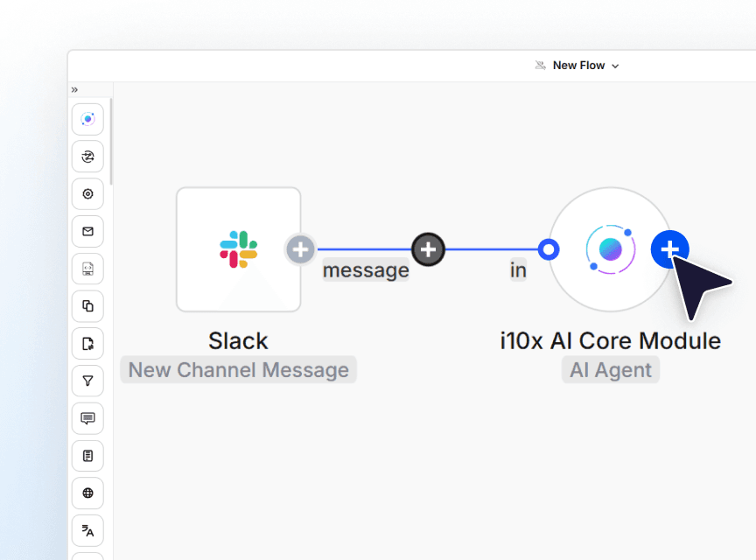This screenshot has width=756, height=560.
Task: Choose the duplicate module icon
Action: pos(87,306)
